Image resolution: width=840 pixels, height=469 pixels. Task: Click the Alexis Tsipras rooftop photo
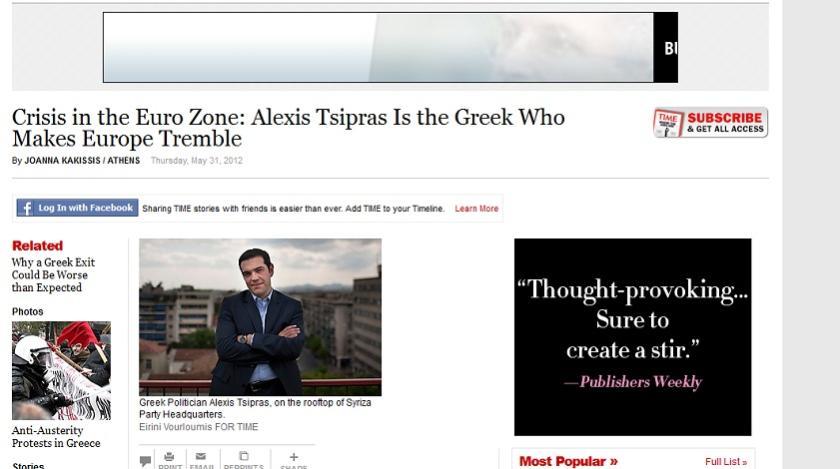(260, 317)
